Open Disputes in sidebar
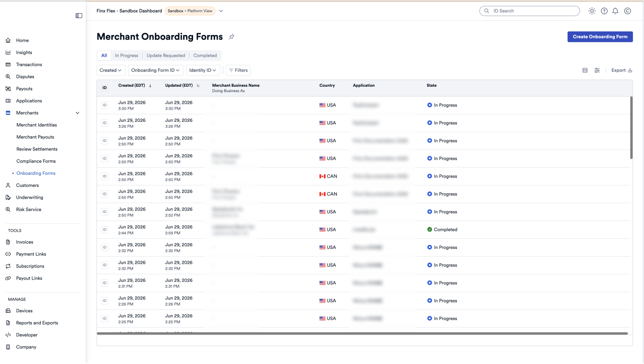 coord(25,77)
